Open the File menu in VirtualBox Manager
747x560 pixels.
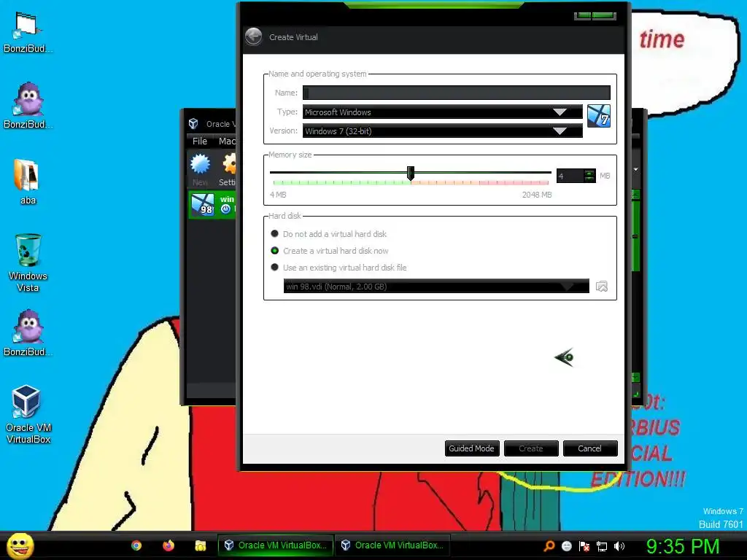click(200, 141)
